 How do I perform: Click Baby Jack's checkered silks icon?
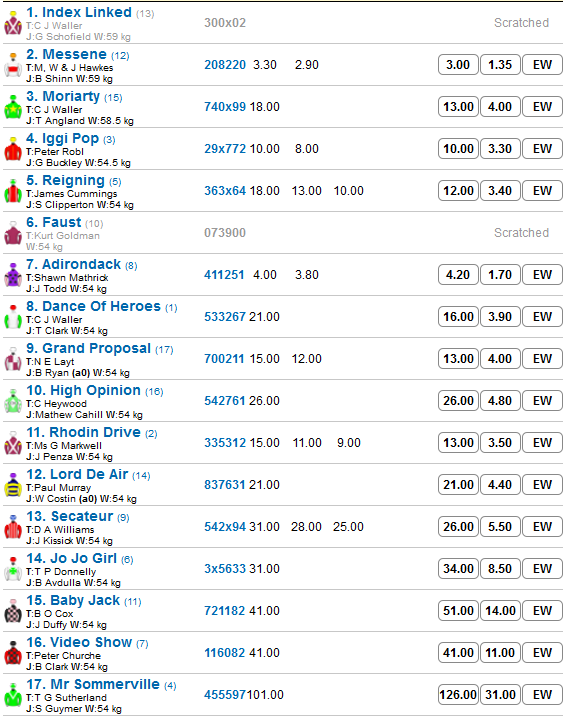coord(13,611)
